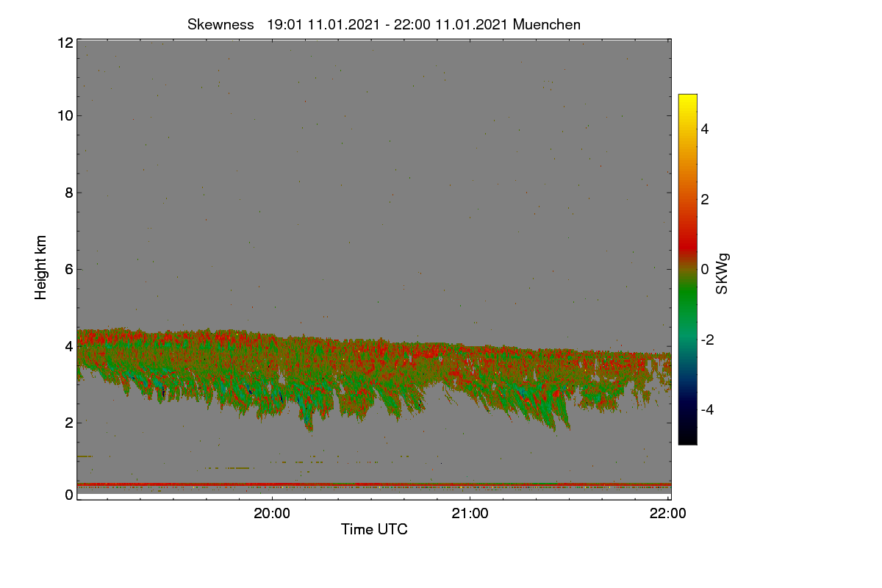Select the 21:00 time axis label
882x588 pixels.
(x=470, y=514)
